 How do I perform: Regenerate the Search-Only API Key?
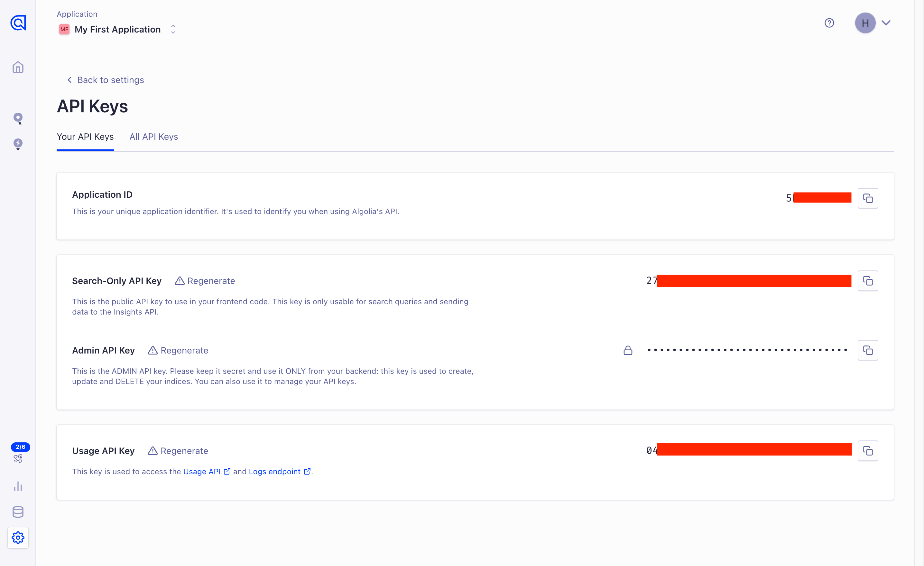205,281
